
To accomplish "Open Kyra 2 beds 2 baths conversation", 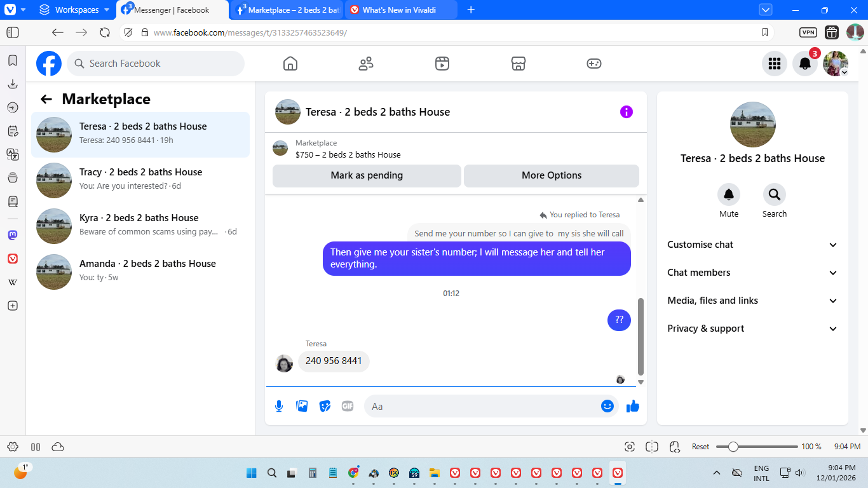I will (x=140, y=226).
